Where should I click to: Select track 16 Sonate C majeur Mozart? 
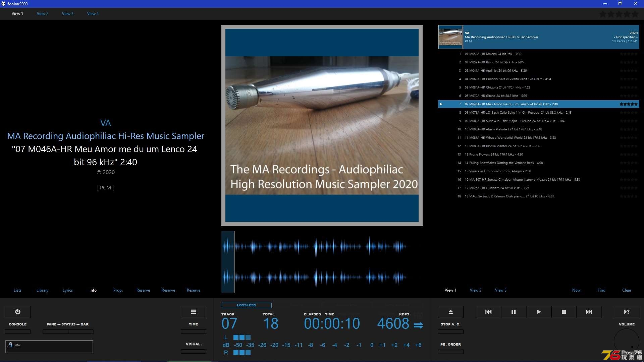[x=539, y=180]
